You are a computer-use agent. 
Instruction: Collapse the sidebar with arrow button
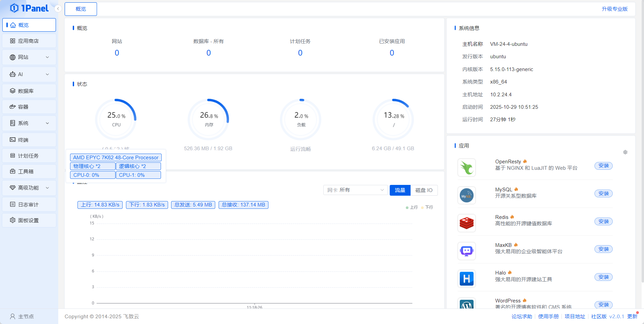(58, 8)
